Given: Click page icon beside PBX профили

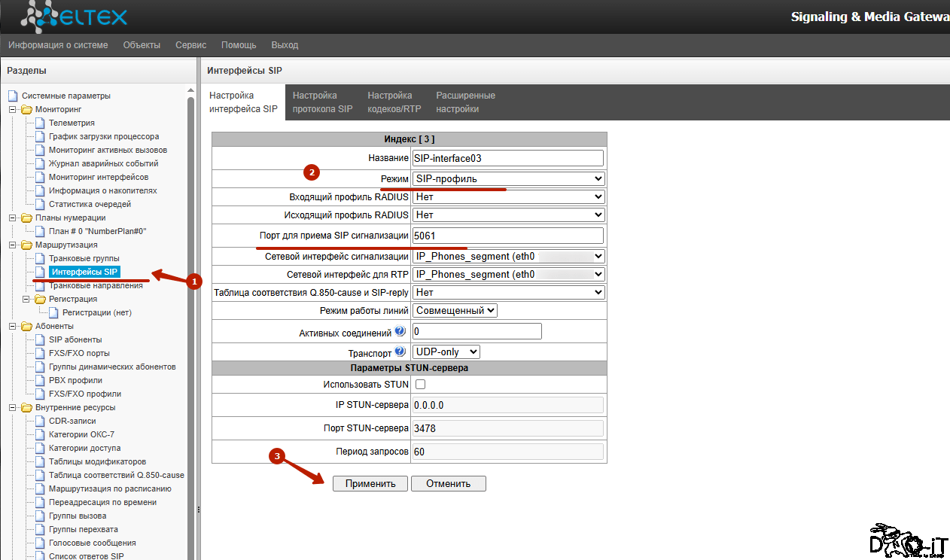Looking at the screenshot, I should [40, 380].
